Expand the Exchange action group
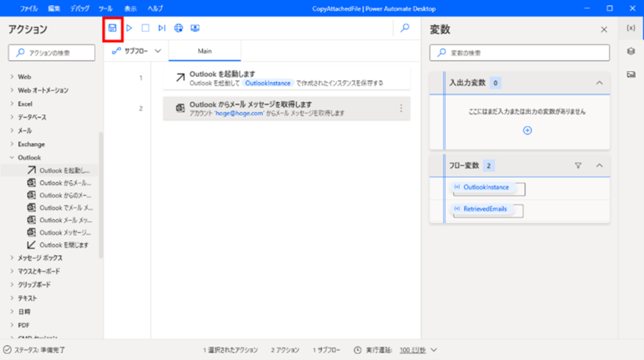The width and height of the screenshot is (644, 360). pos(12,144)
